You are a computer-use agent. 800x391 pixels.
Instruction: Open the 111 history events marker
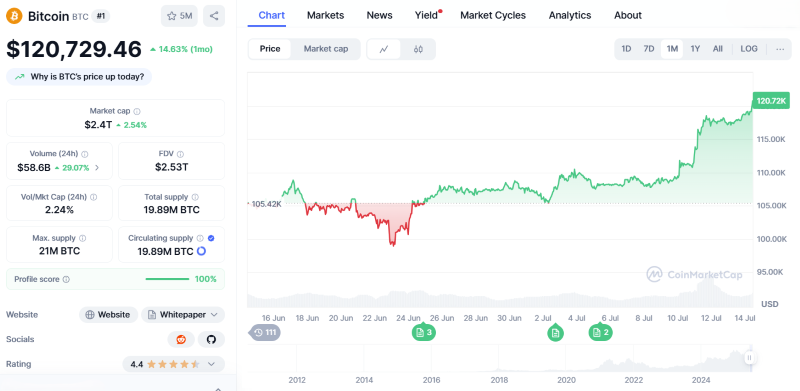point(265,333)
